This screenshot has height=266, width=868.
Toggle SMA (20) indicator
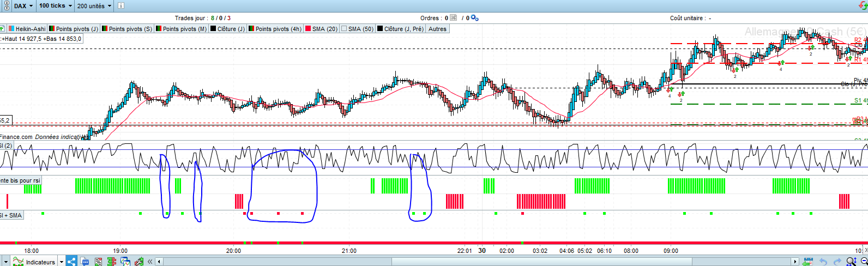pyautogui.click(x=321, y=29)
